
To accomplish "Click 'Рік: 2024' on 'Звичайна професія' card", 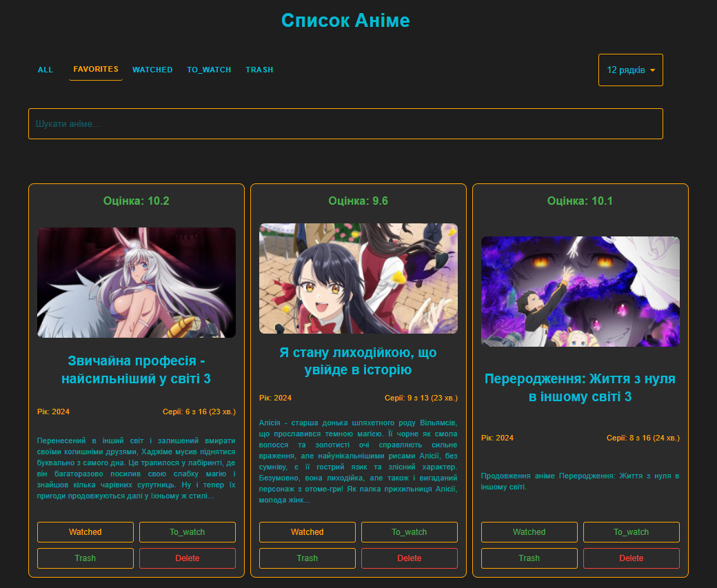I will (x=54, y=412).
